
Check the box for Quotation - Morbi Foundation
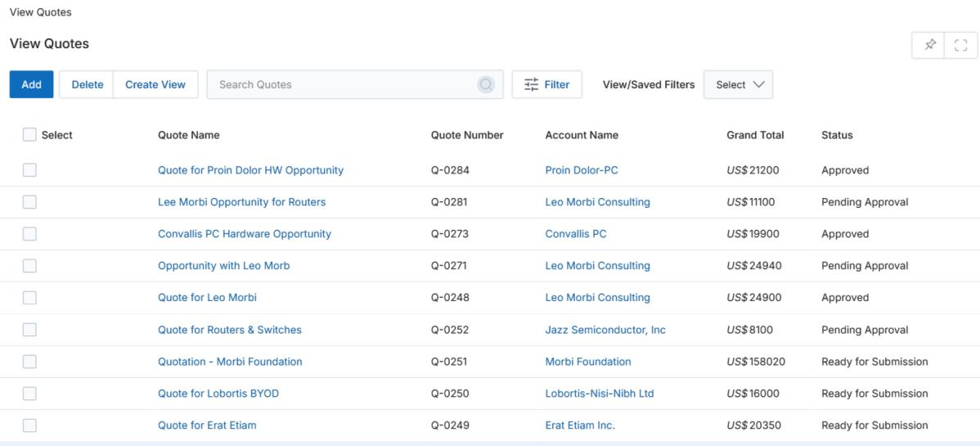click(29, 362)
